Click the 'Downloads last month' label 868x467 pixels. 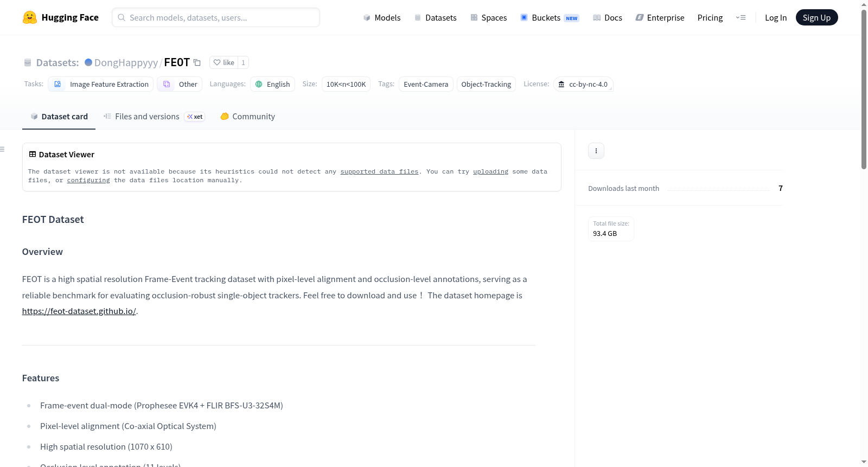[624, 188]
